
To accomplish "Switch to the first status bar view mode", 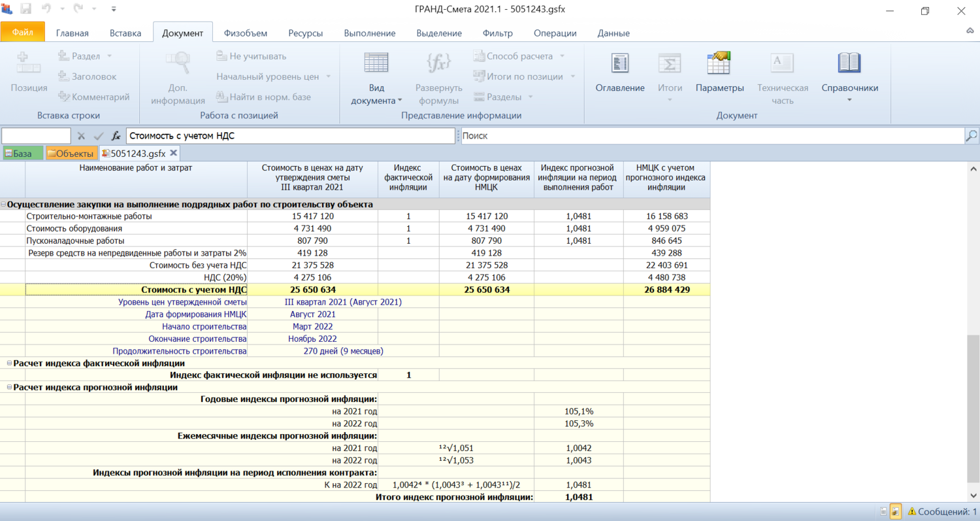I will pos(883,511).
